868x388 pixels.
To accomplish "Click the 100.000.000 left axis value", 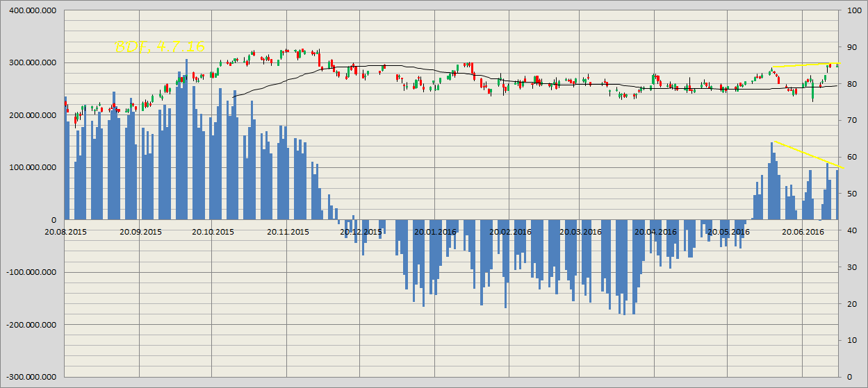I will 33,167.
